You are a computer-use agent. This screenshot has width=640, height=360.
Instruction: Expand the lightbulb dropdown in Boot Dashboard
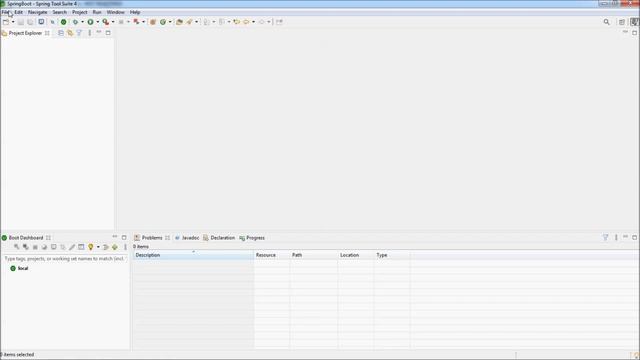click(98, 247)
